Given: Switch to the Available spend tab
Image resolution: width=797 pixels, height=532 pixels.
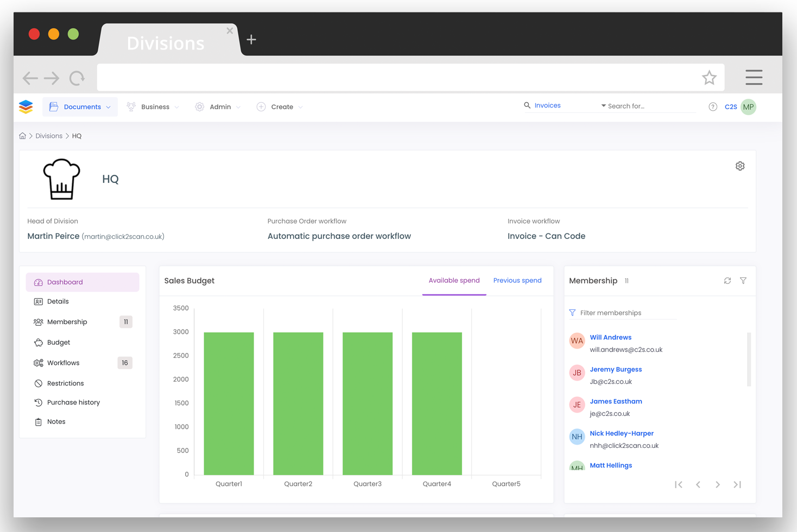Looking at the screenshot, I should click(x=454, y=280).
